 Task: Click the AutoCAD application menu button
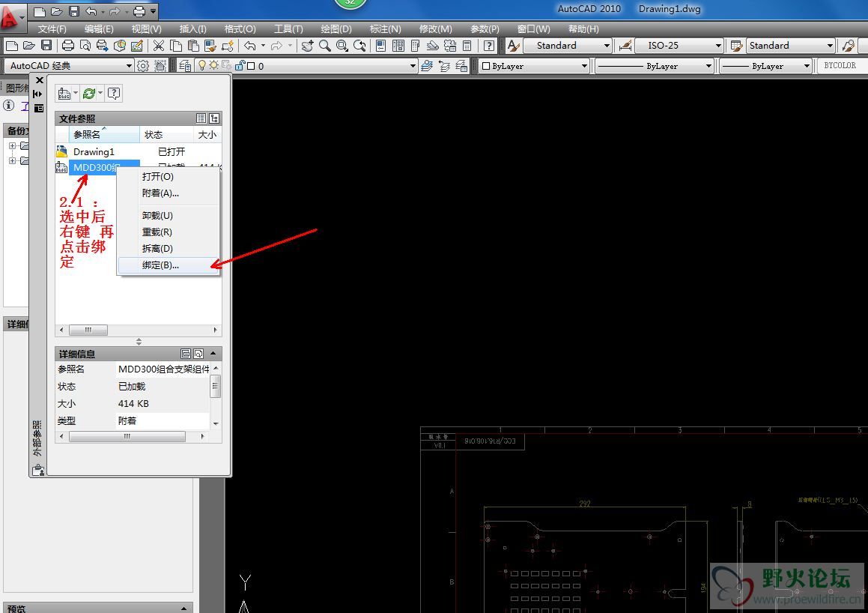click(12, 17)
